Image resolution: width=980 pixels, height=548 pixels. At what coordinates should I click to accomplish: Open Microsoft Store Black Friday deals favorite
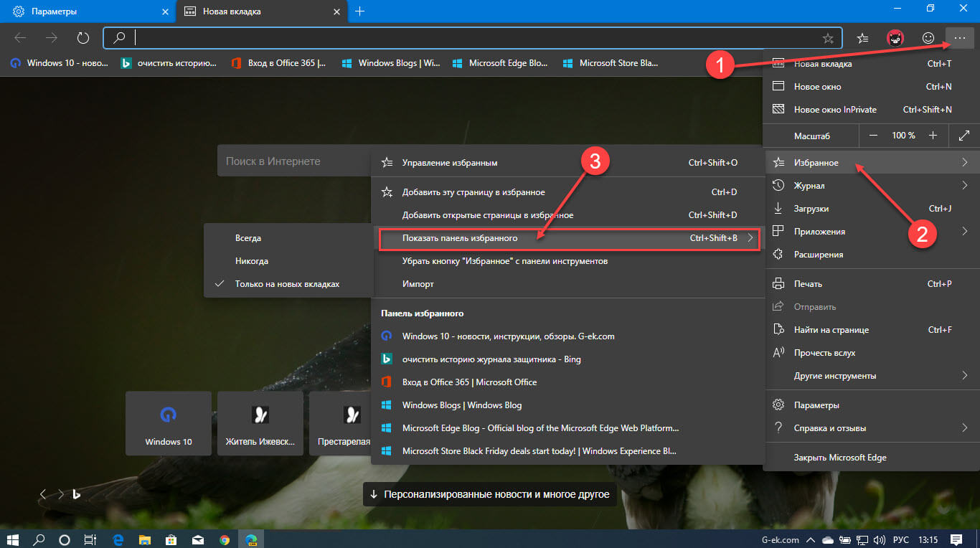tap(567, 451)
